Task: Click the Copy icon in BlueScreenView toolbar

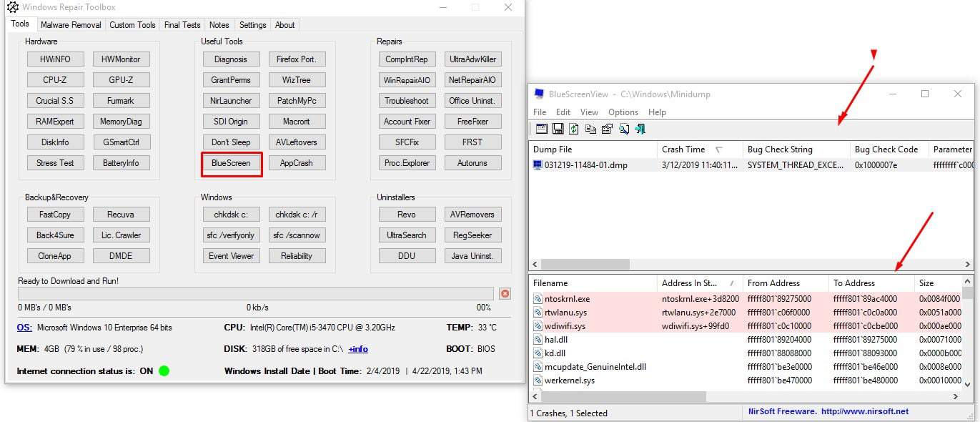Action: [x=590, y=129]
